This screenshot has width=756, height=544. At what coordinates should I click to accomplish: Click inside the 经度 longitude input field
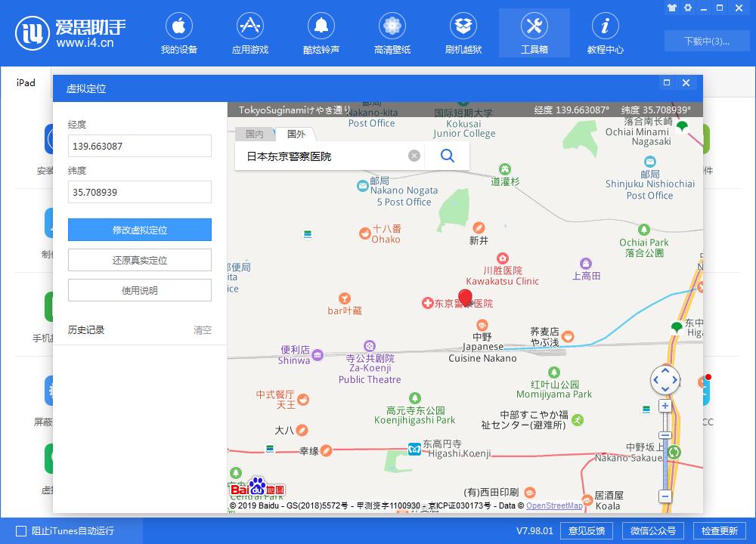pos(139,146)
